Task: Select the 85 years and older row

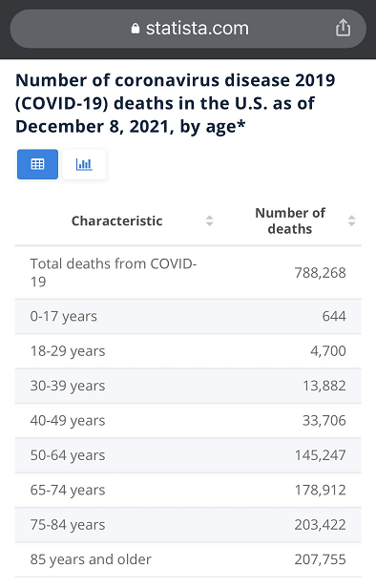Action: 188,559
